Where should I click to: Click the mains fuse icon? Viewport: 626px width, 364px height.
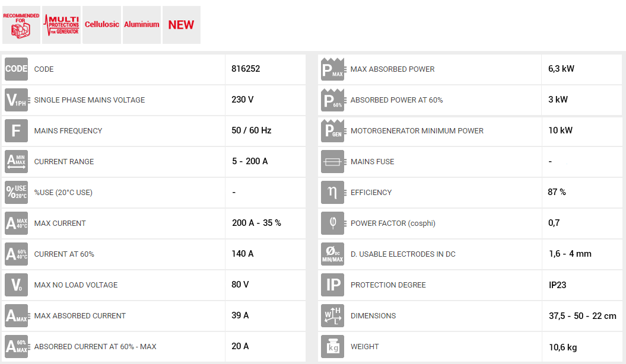pos(332,161)
